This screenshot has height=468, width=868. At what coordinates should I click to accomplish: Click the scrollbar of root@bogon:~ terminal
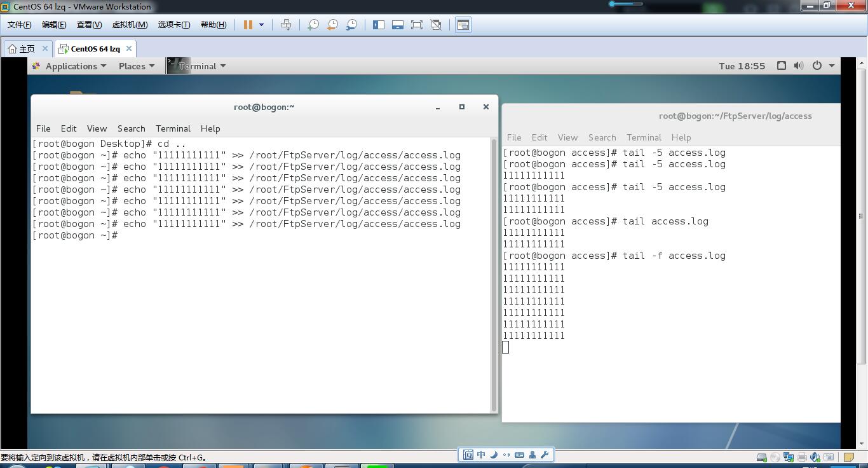(x=494, y=276)
